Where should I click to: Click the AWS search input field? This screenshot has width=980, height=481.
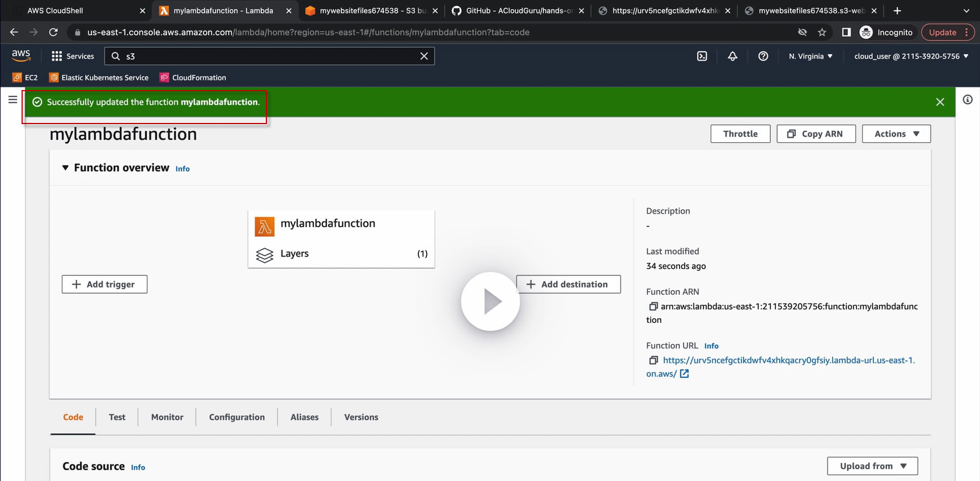tap(270, 56)
